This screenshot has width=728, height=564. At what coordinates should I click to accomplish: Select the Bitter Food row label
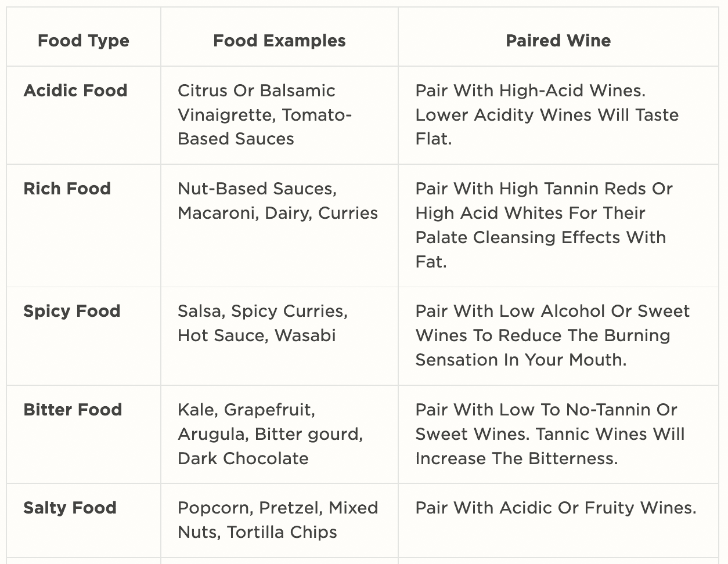tap(73, 410)
